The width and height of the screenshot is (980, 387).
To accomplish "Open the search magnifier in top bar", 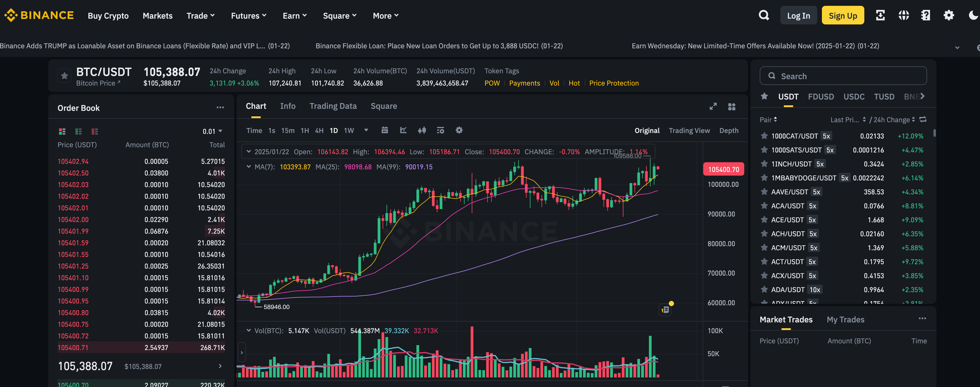I will pos(764,15).
